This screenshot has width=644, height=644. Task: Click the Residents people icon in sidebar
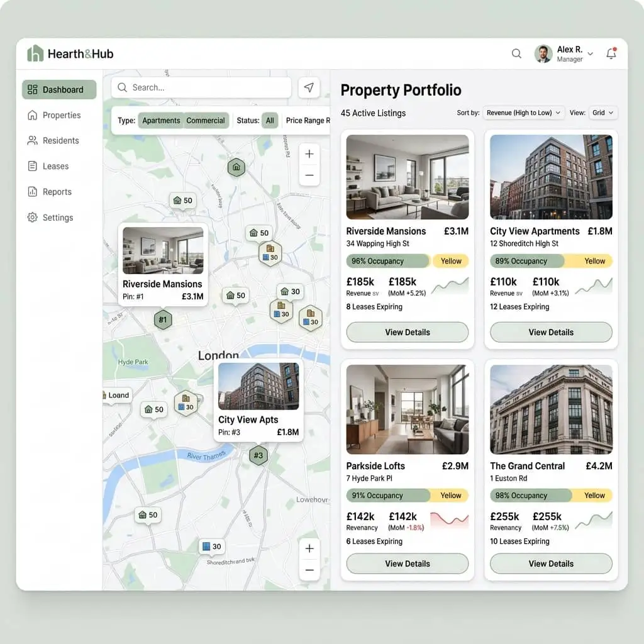click(x=33, y=140)
